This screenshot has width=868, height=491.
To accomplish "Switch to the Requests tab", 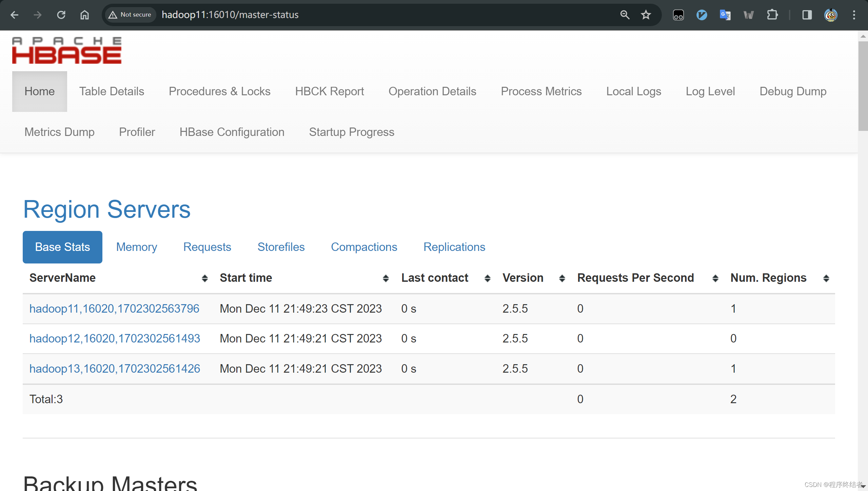I will click(x=207, y=247).
